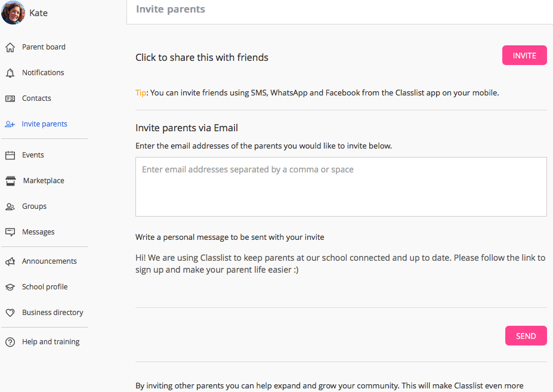Click the Messages speech bubble icon

click(x=10, y=232)
